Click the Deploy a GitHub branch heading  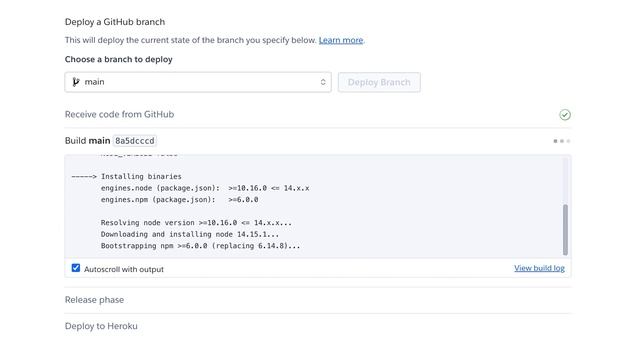pos(115,22)
